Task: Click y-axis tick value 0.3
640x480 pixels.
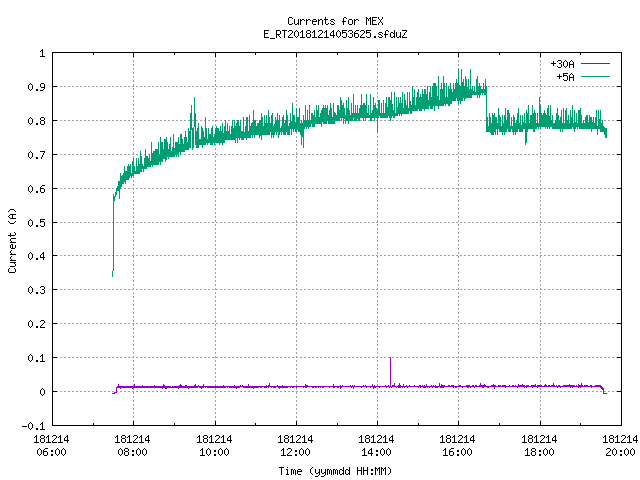Action: point(36,290)
